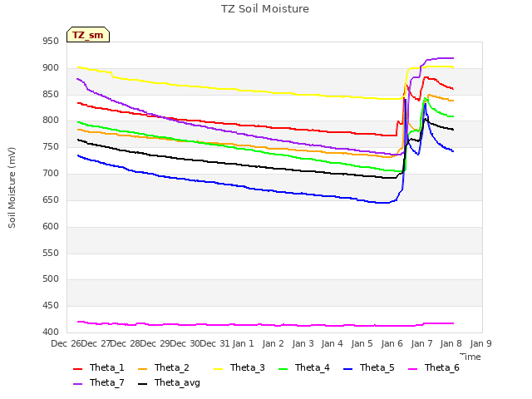Click the orange Theta_2 legend color marker
The height and width of the screenshot is (399, 532).
[142, 369]
